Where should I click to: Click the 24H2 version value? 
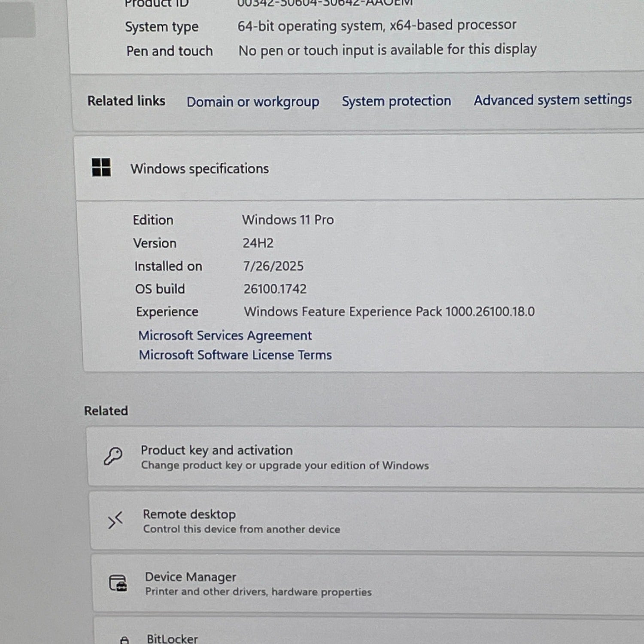click(258, 243)
